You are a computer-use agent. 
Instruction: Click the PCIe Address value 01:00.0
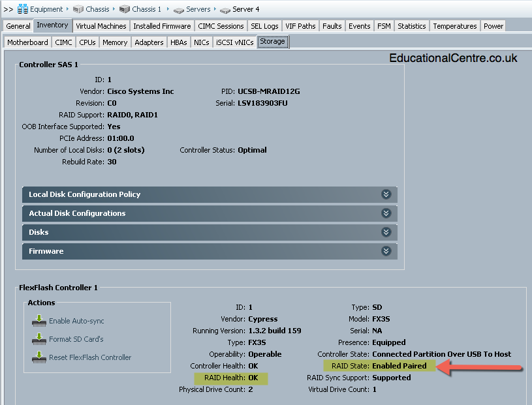point(121,138)
